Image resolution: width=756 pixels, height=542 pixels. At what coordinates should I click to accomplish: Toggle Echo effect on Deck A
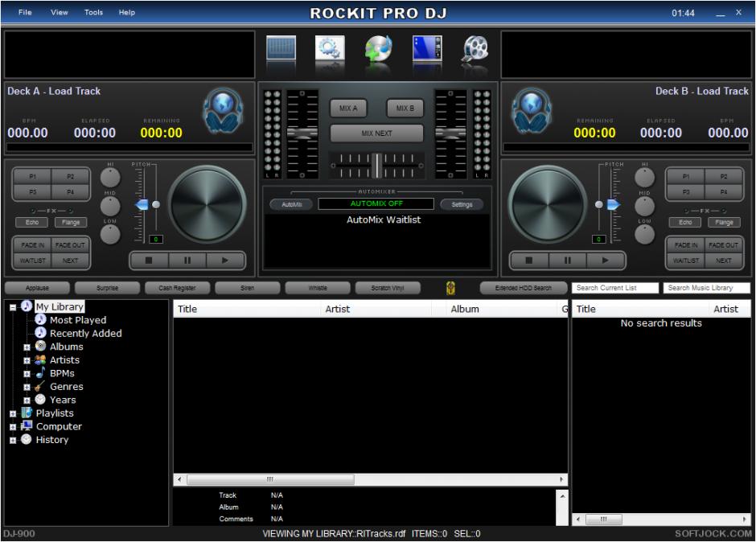click(x=32, y=222)
